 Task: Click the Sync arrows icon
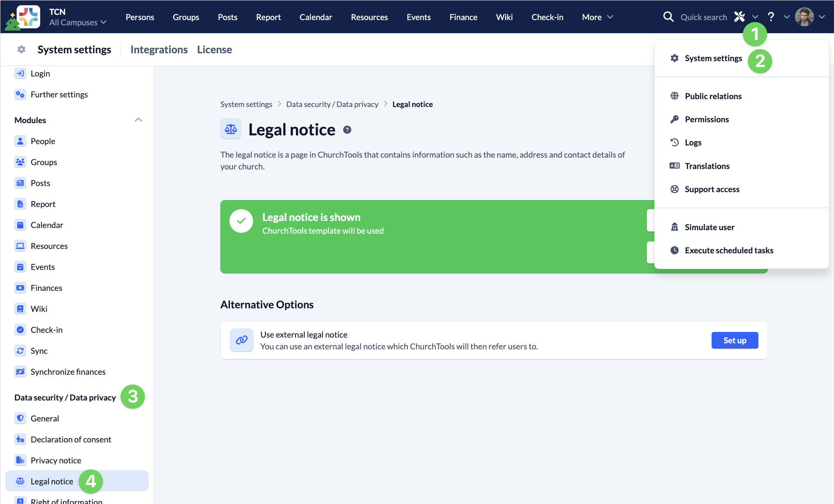point(20,351)
